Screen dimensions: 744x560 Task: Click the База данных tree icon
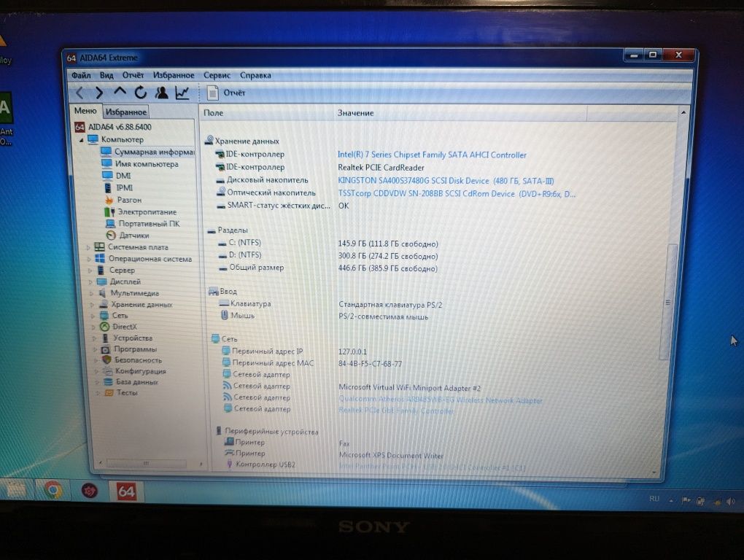109,382
